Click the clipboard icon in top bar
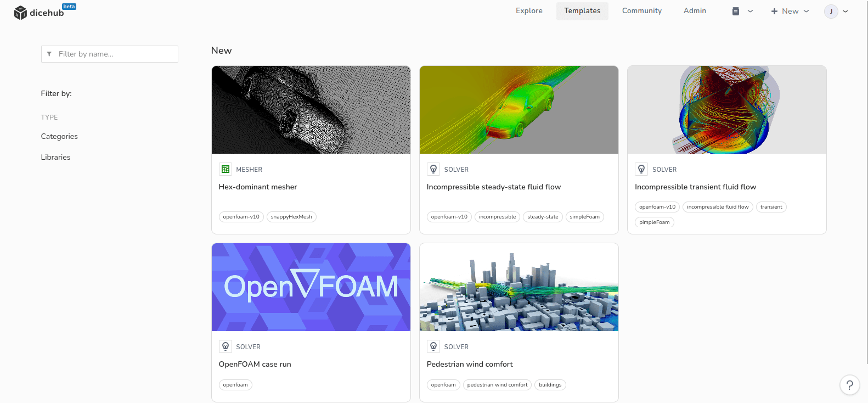This screenshot has width=868, height=403. coord(736,11)
